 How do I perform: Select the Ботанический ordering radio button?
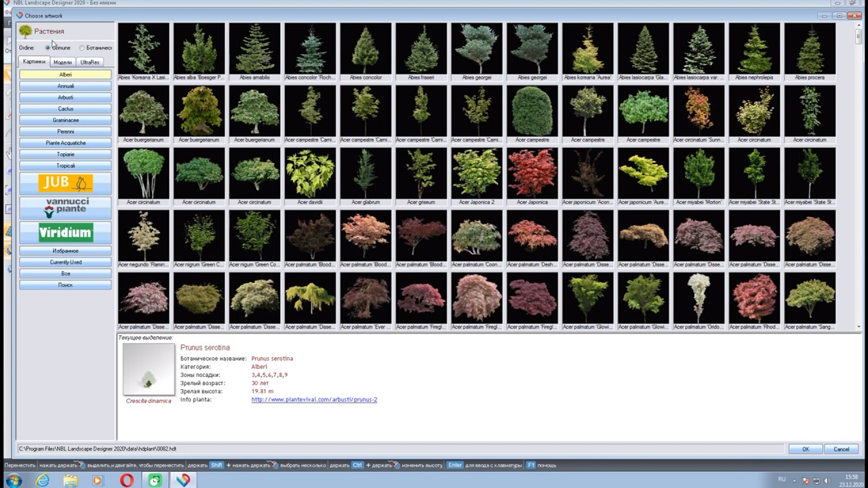(x=82, y=48)
